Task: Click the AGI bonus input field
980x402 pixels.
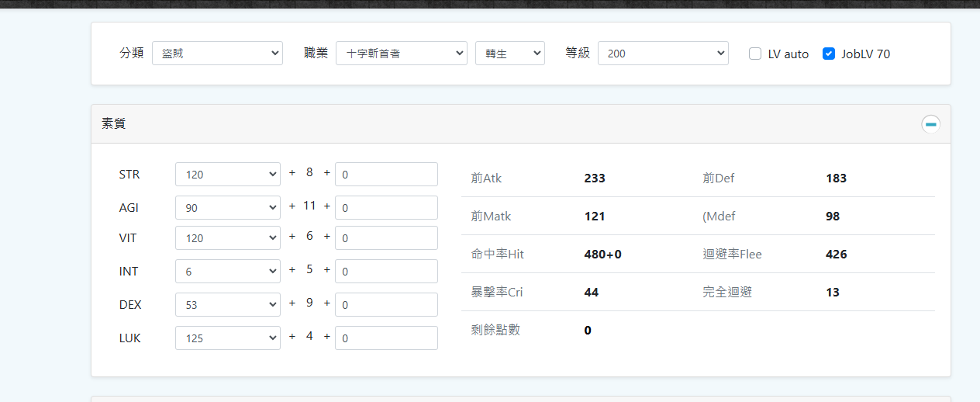Action: [x=386, y=208]
